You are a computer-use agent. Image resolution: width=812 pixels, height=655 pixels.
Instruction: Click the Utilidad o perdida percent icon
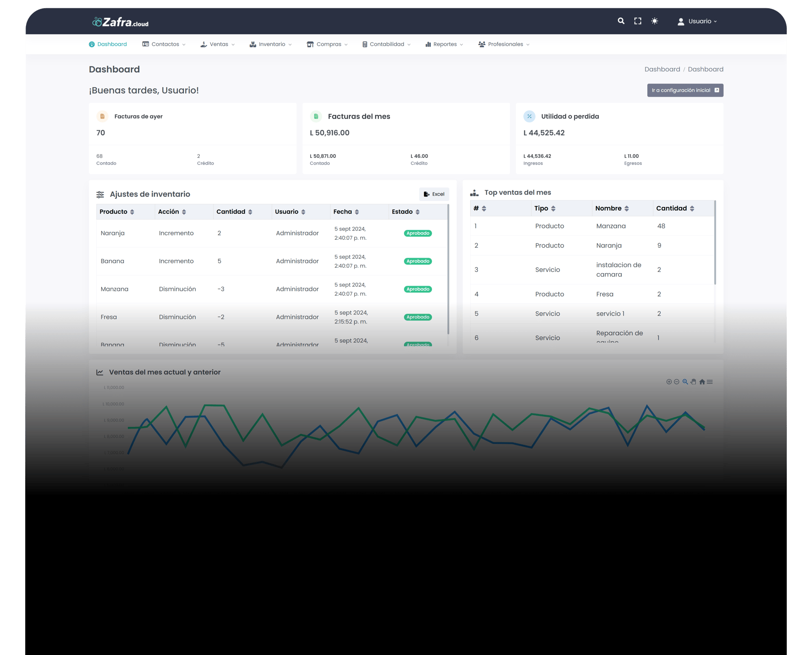tap(529, 116)
